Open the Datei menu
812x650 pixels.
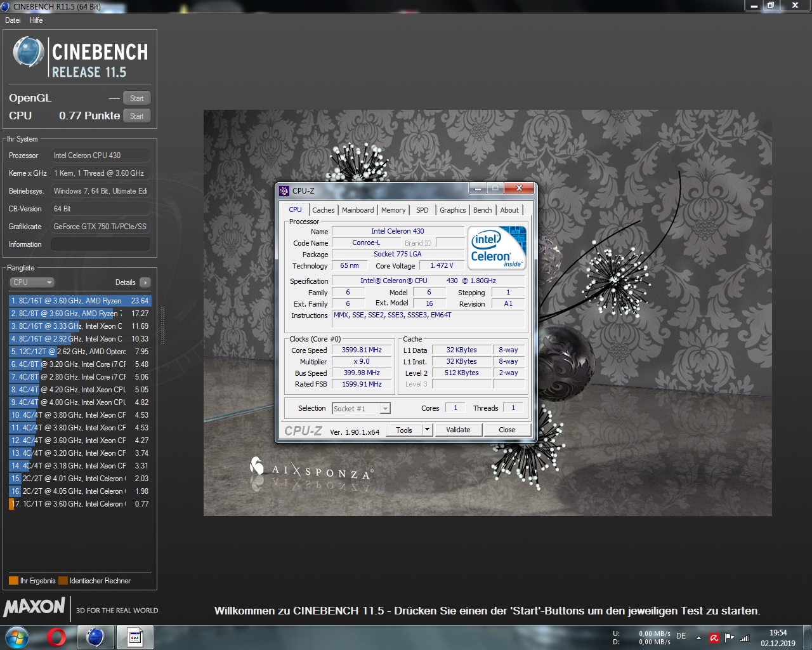click(x=13, y=20)
